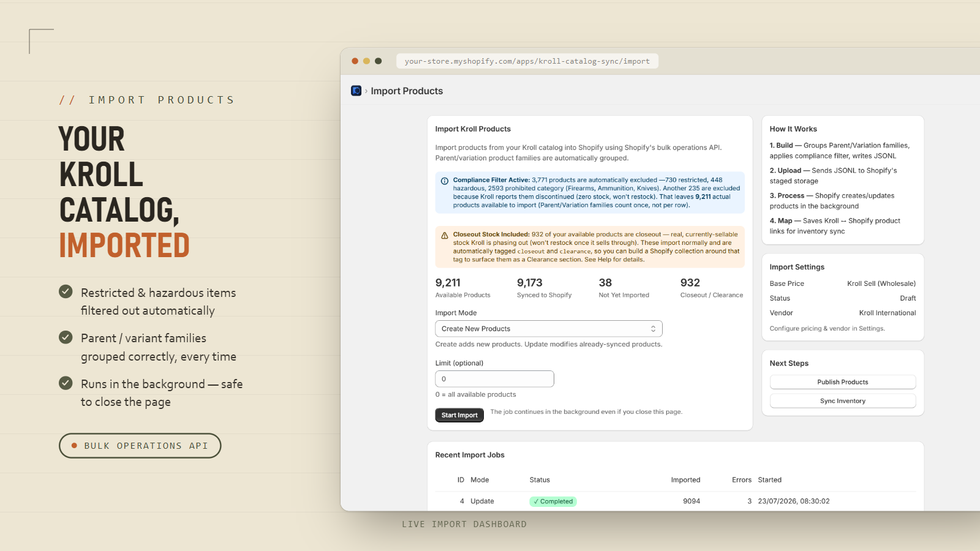This screenshot has height=551, width=980.
Task: Click the How It Works heading
Action: coord(793,129)
